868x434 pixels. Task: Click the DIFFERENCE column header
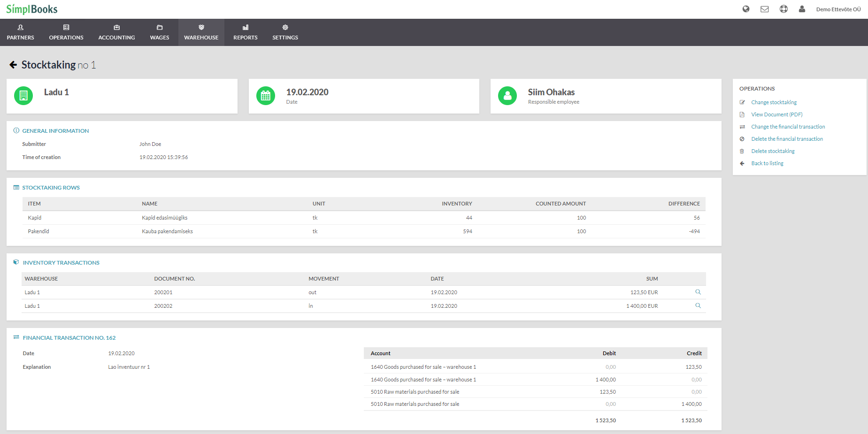(684, 204)
